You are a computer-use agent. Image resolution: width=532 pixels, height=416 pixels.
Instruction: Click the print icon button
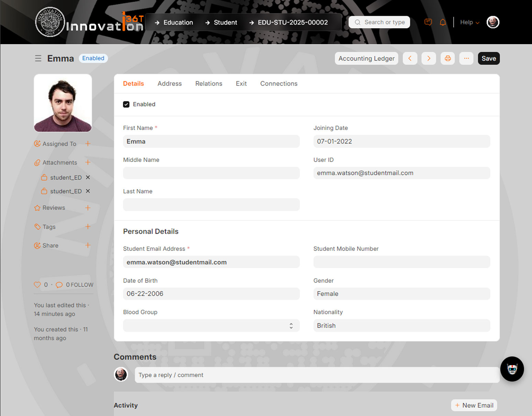pyautogui.click(x=447, y=58)
